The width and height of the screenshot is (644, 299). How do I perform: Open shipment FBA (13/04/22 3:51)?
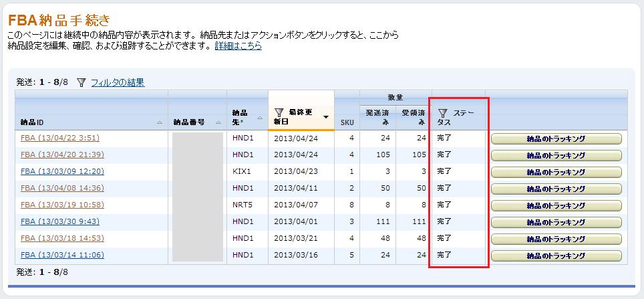(60, 138)
